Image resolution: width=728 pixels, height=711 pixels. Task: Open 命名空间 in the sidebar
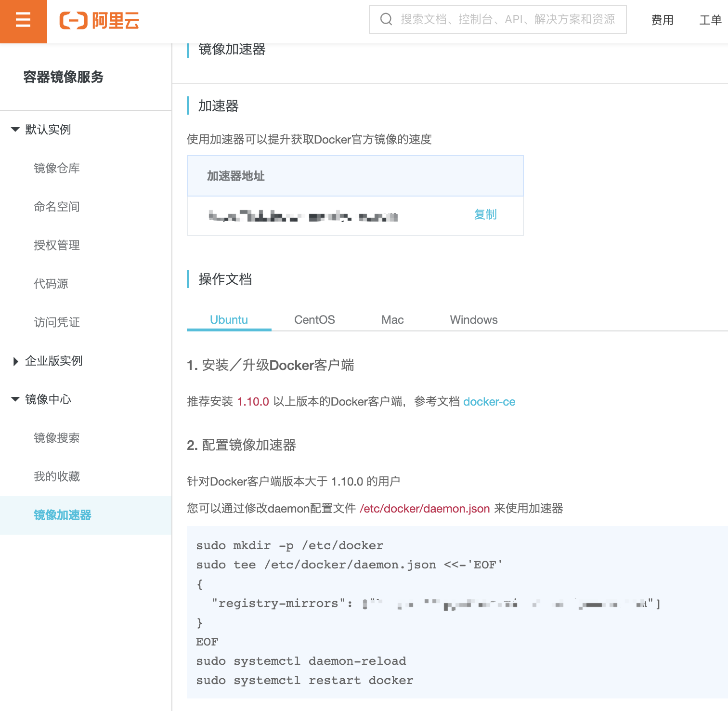click(x=57, y=207)
